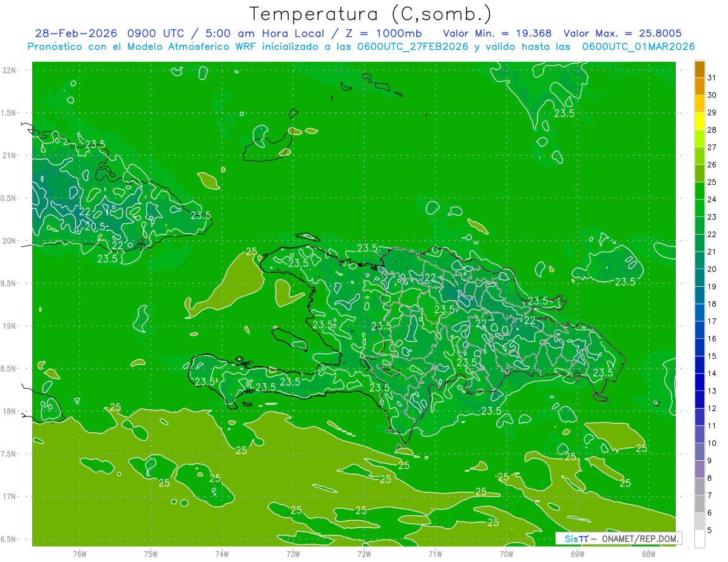Click the 71W longitude axis label
728x562 pixels.
(x=435, y=554)
